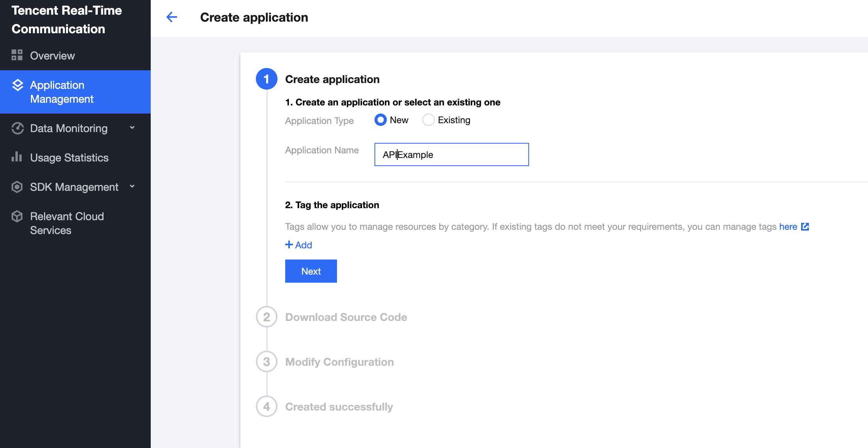The height and width of the screenshot is (448, 868).
Task: Select the Existing application type radio
Action: click(428, 120)
